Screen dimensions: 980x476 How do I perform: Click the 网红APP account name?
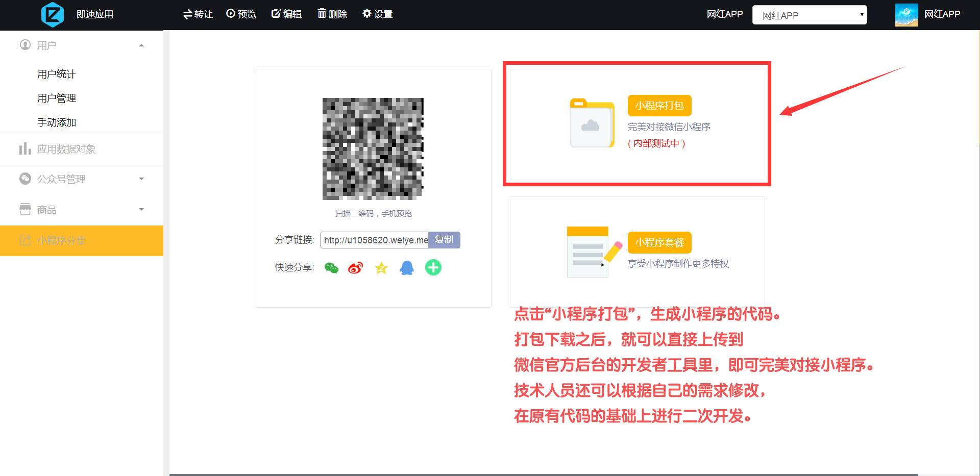pos(942,14)
